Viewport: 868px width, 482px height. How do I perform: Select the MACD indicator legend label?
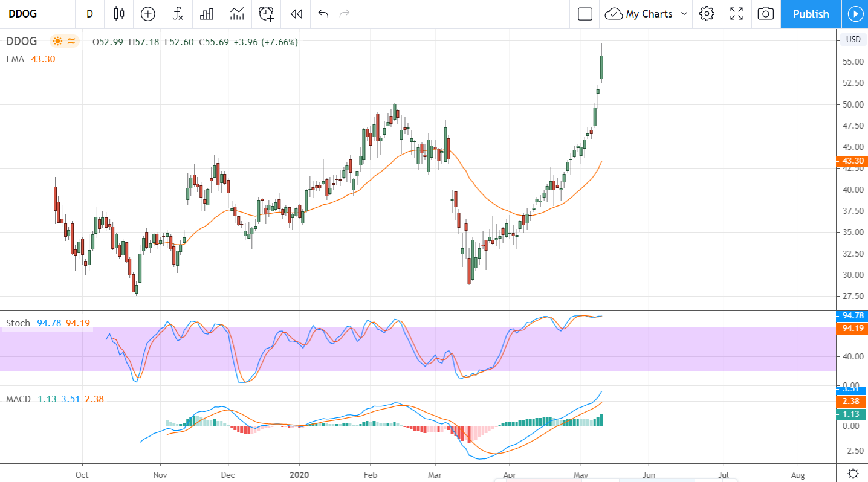[x=19, y=399]
